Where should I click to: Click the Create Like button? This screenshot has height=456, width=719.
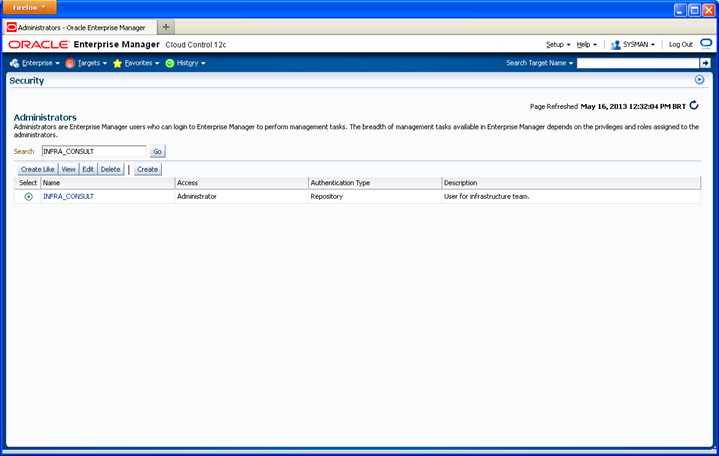(x=38, y=169)
